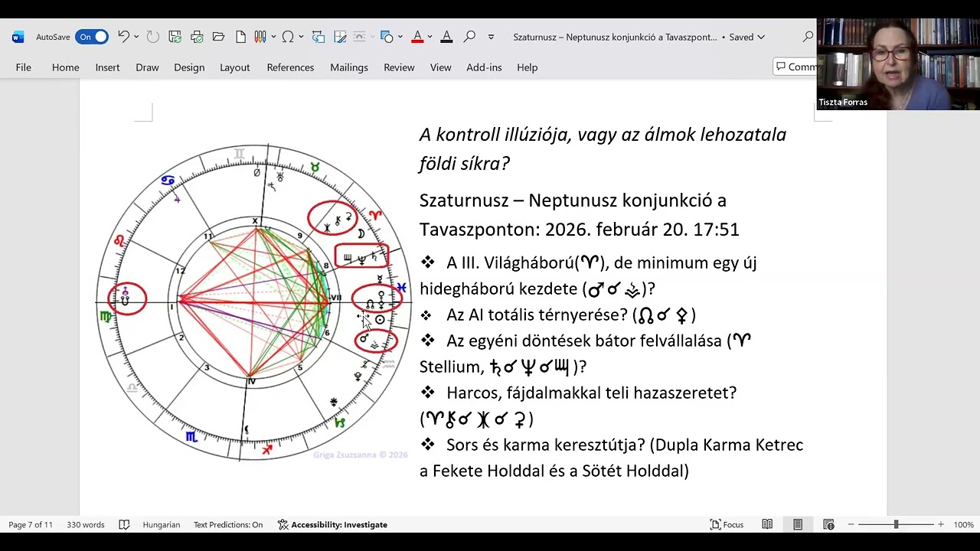The image size is (980, 551).
Task: Undo the last action
Action: click(x=123, y=37)
